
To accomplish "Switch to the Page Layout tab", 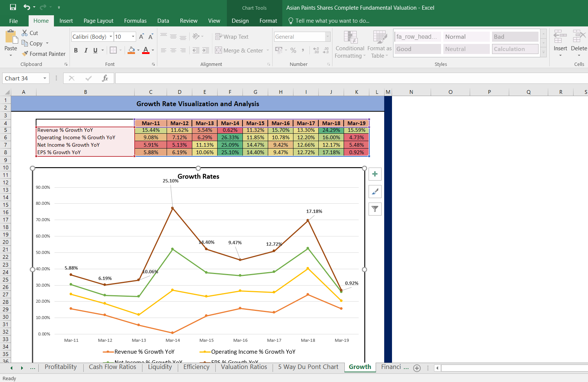I will click(99, 21).
